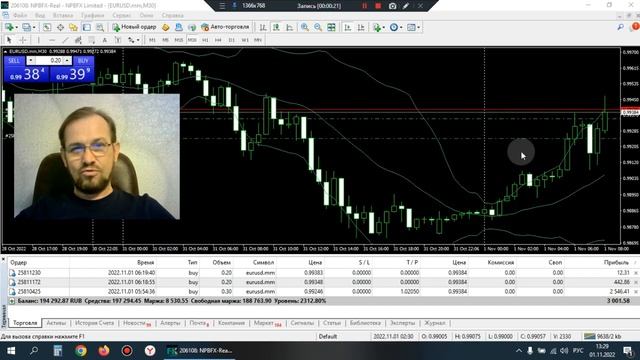Open the Windows Start menu
The image size is (640, 360).
tap(11, 350)
